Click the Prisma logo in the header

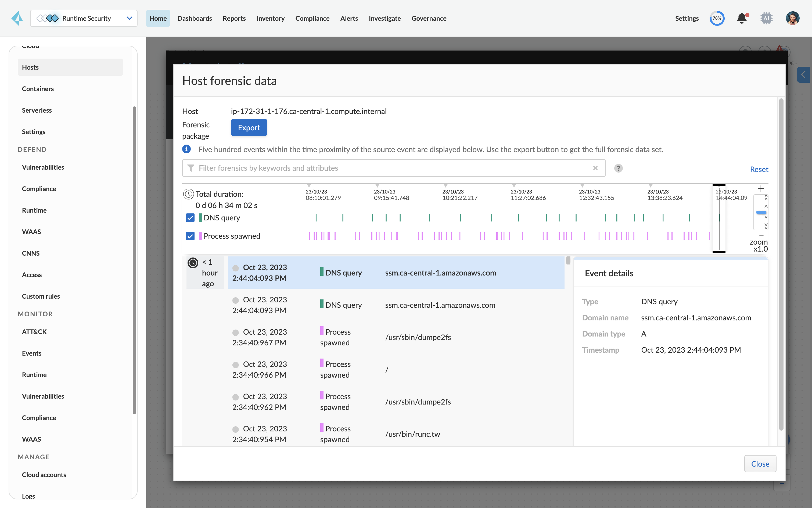click(17, 18)
